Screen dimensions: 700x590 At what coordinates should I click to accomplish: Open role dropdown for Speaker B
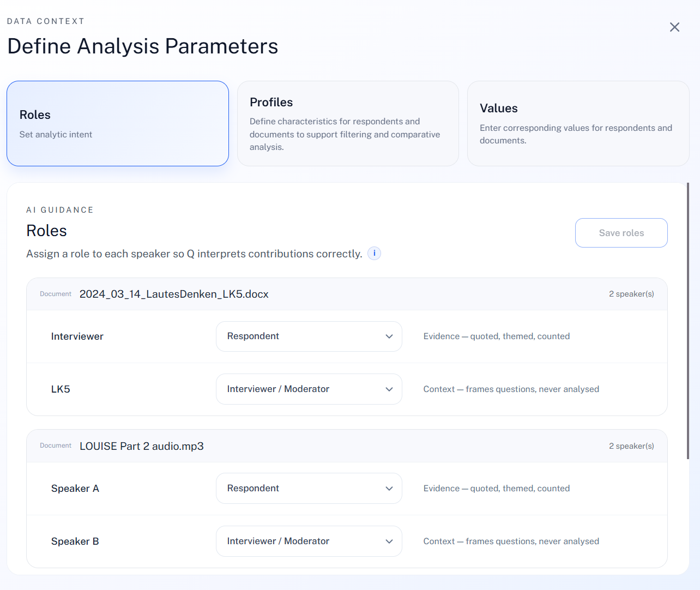(x=309, y=541)
